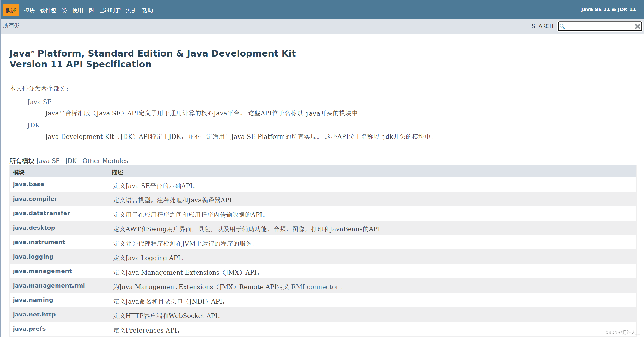Screen dimensions: 644x337
Task: Open the 帮助 navigation item
Action: (148, 10)
